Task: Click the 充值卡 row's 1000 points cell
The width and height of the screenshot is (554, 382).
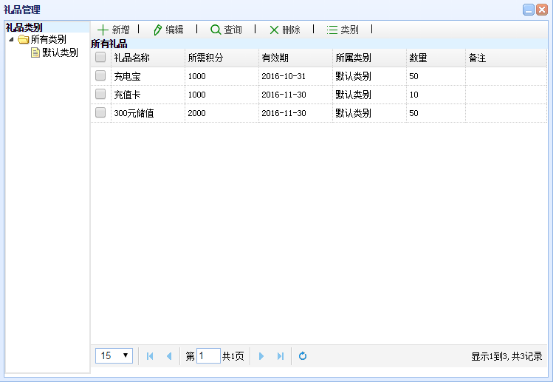Action: click(222, 95)
